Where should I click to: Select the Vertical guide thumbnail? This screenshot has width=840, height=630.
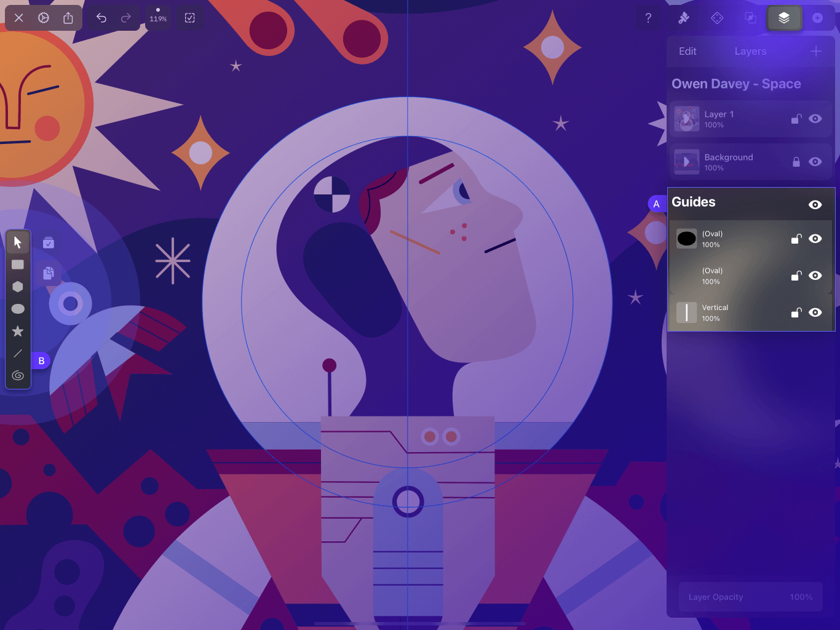coord(687,313)
